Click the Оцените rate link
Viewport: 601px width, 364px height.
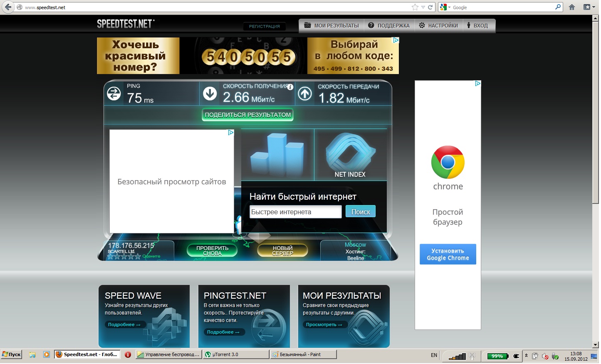151,256
